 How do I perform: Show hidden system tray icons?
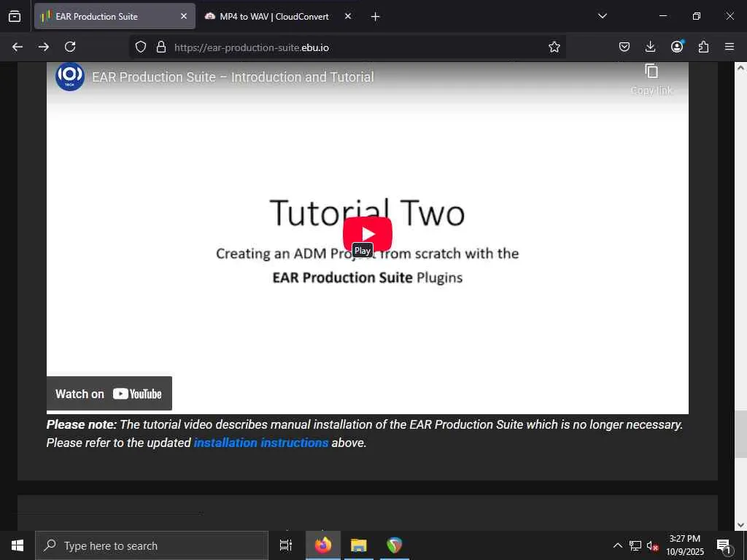pos(617,545)
